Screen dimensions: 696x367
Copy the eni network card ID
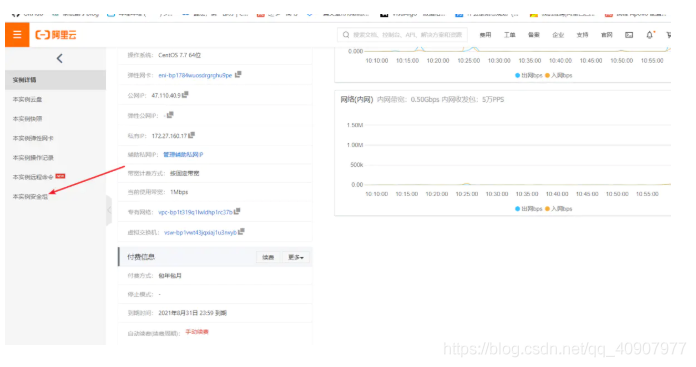238,75
